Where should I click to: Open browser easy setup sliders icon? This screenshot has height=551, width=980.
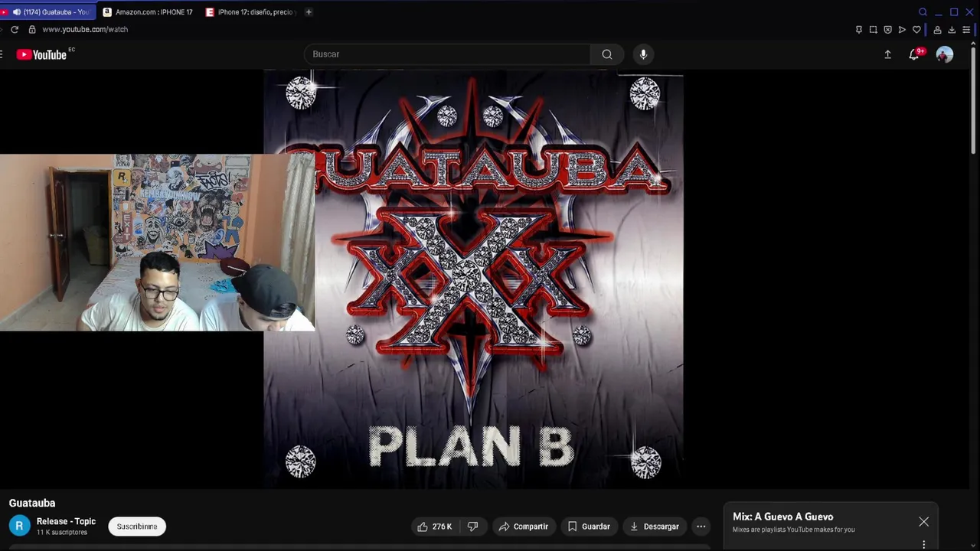pyautogui.click(x=966, y=29)
